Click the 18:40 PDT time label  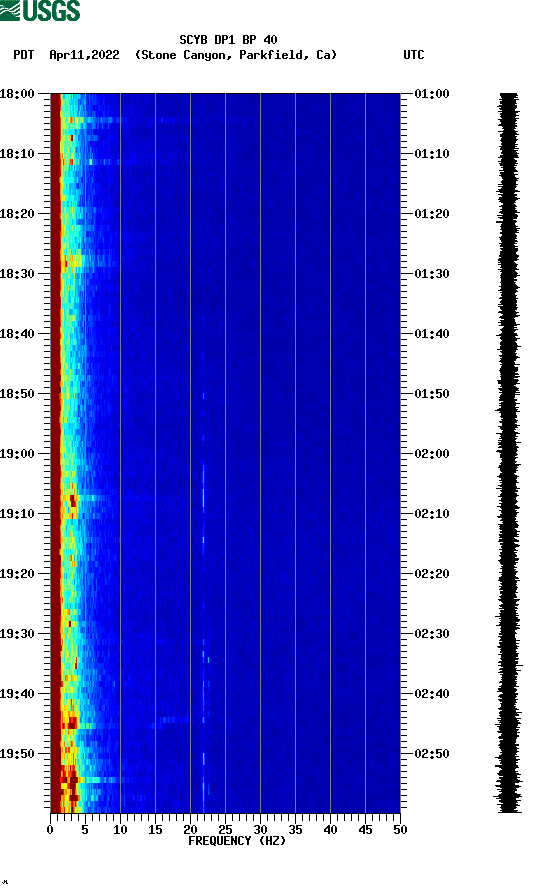pyautogui.click(x=17, y=334)
